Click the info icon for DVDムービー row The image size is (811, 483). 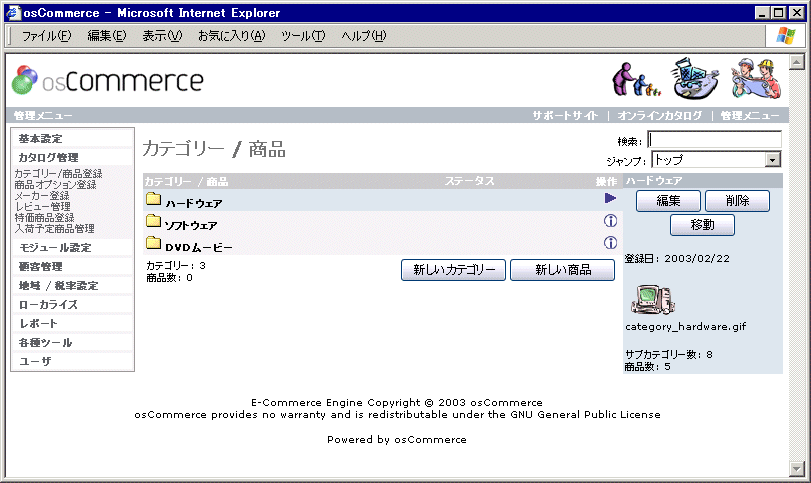[610, 243]
